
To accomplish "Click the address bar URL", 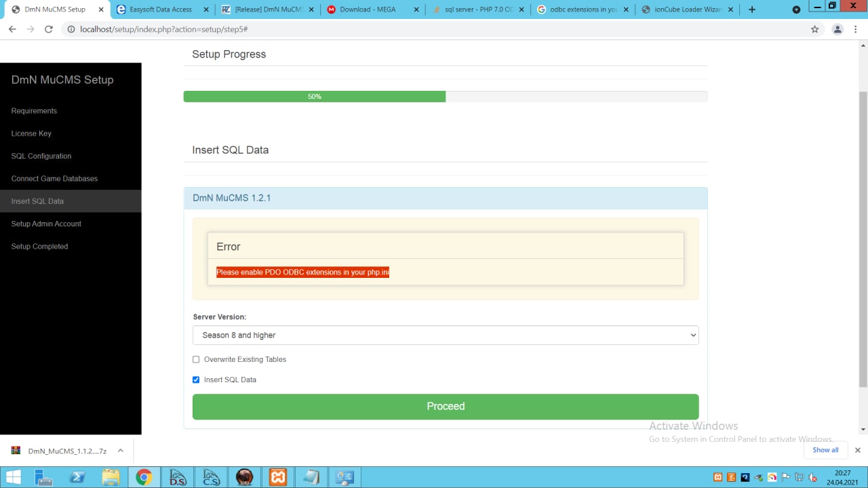I will [163, 29].
